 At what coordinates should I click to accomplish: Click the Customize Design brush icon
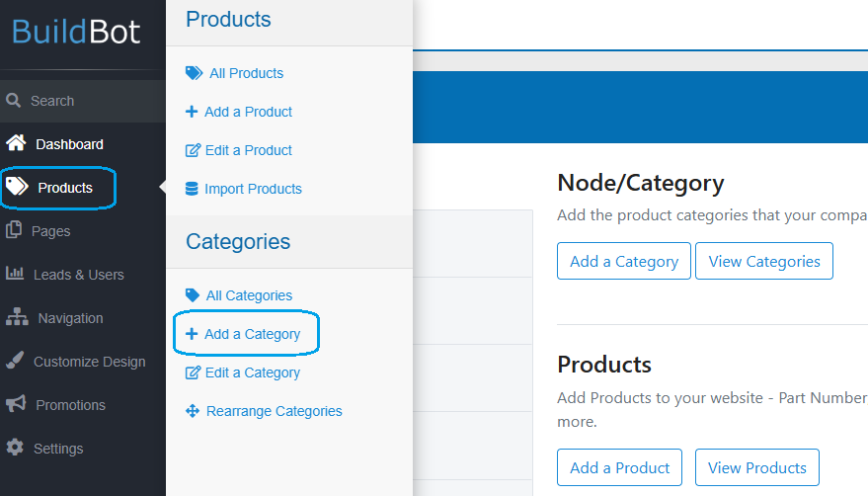point(15,361)
